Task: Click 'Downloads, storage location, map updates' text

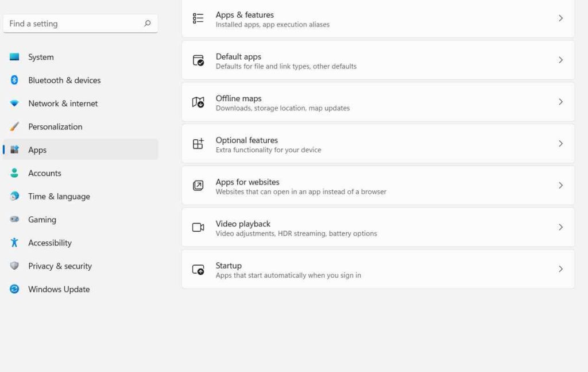Action: click(283, 108)
